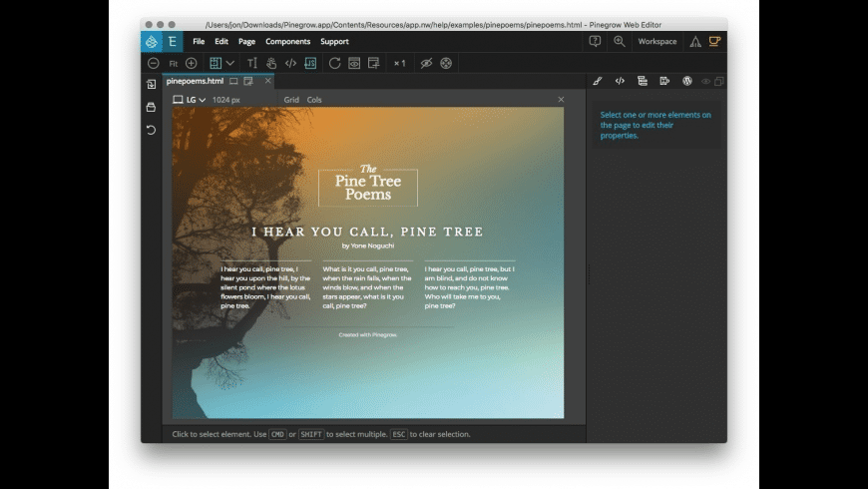
Task: Click the zoom in plus icon
Action: coord(191,63)
